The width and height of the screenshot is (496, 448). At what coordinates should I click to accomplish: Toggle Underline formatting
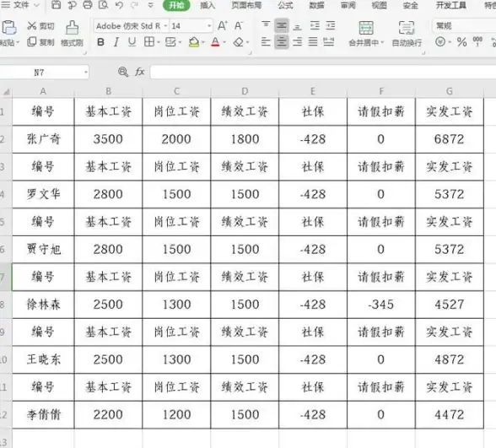[132, 42]
